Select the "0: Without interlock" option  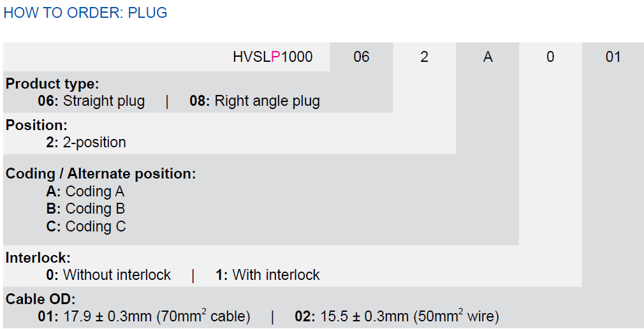(108, 275)
